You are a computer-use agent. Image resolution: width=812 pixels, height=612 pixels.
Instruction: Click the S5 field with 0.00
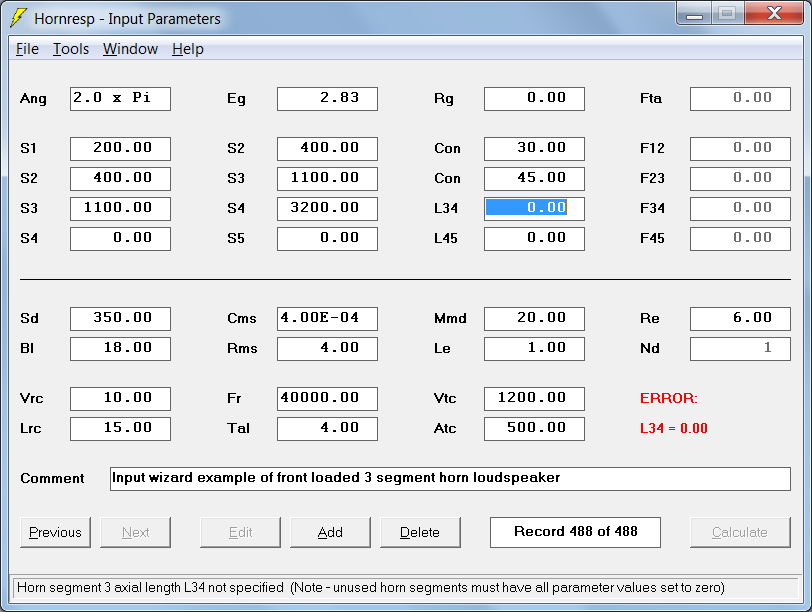(327, 239)
